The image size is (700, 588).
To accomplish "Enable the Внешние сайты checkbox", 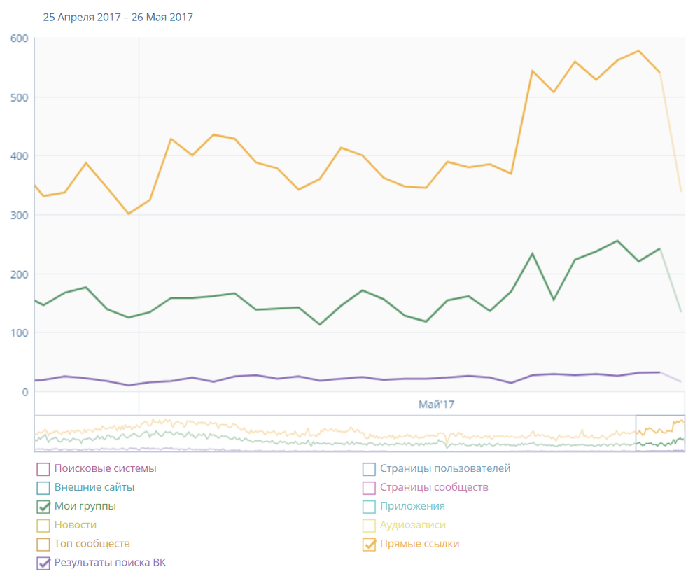I will tap(43, 488).
